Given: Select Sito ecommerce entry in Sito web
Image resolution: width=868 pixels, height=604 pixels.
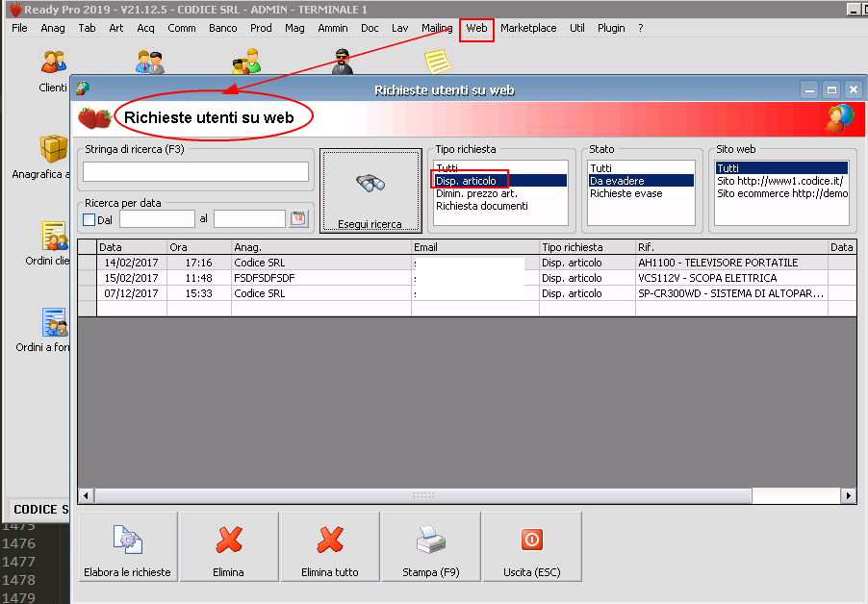Looking at the screenshot, I should click(x=781, y=193).
